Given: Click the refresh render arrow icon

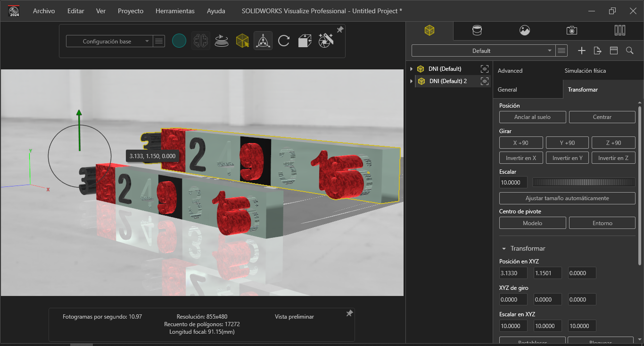Looking at the screenshot, I should pos(284,41).
